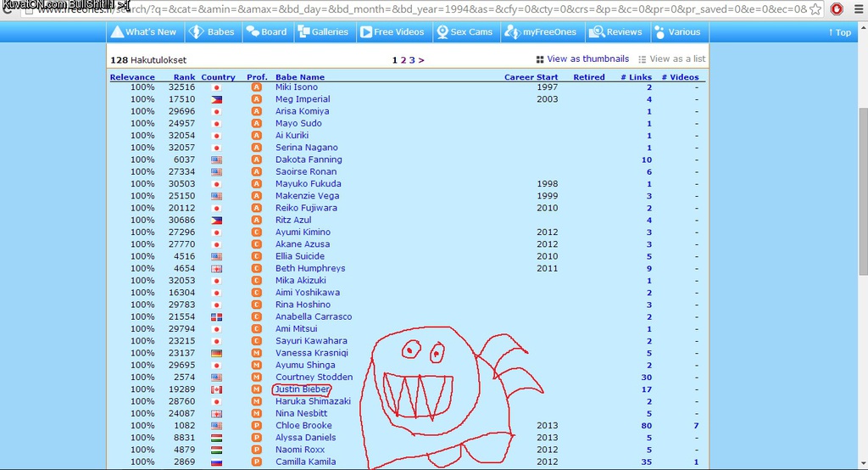Go to results page 2
The image size is (868, 470).
403,60
